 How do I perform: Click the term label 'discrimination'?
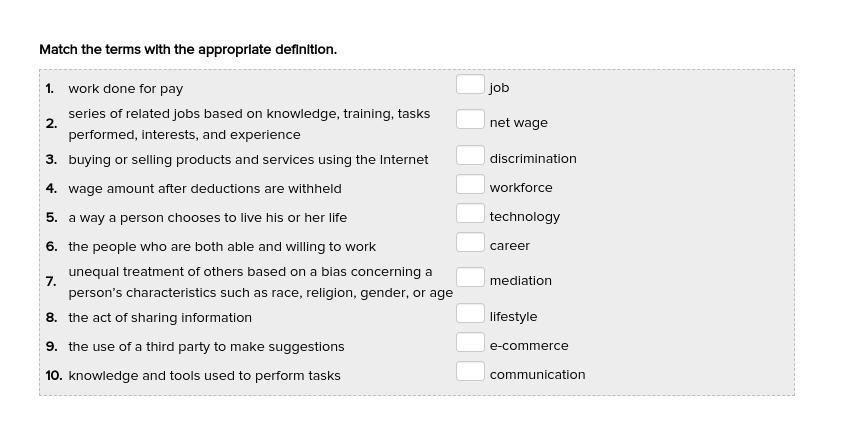click(x=532, y=159)
